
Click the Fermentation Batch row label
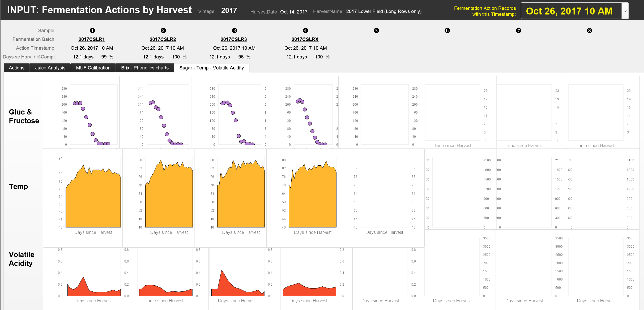click(33, 39)
